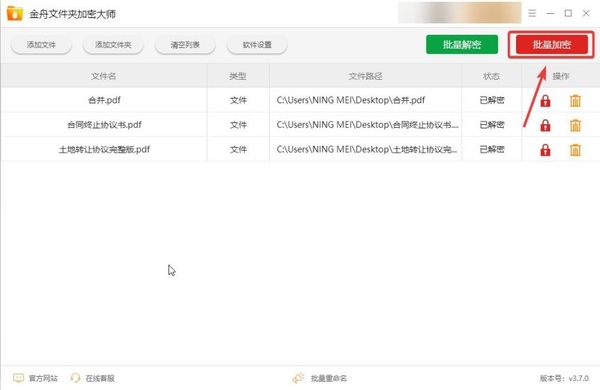Viewport: 600px width, 390px height.
Task: Click the 批量加密 red button
Action: pyautogui.click(x=551, y=45)
